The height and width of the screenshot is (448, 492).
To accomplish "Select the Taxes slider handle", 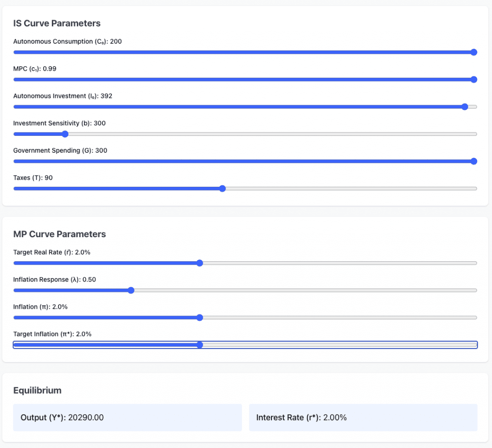I will pos(222,189).
